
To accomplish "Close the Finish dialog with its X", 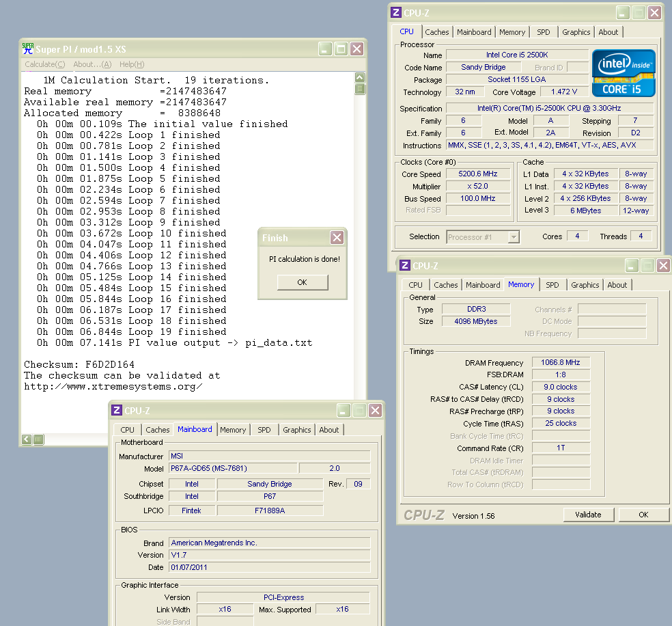I will click(337, 238).
